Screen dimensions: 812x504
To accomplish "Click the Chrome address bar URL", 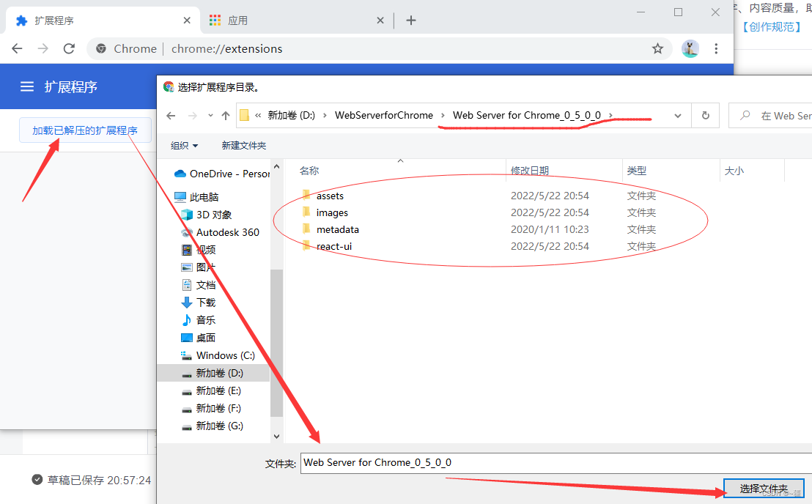I will point(227,48).
